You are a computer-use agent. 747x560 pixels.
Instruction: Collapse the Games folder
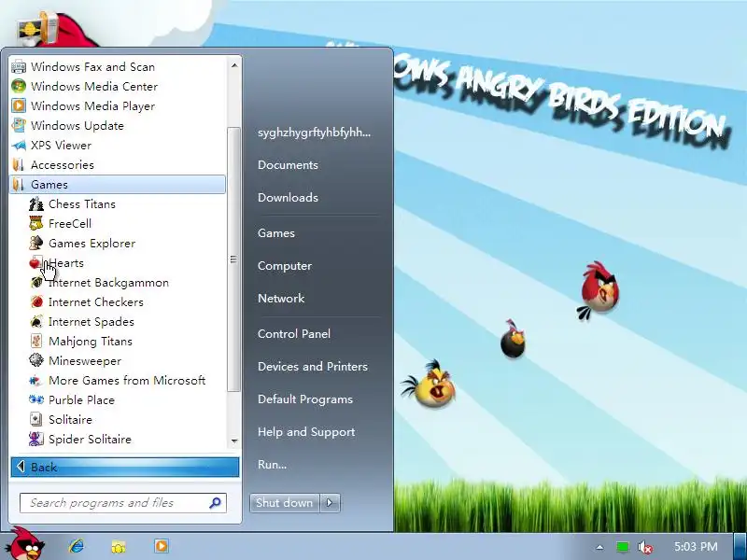point(118,184)
